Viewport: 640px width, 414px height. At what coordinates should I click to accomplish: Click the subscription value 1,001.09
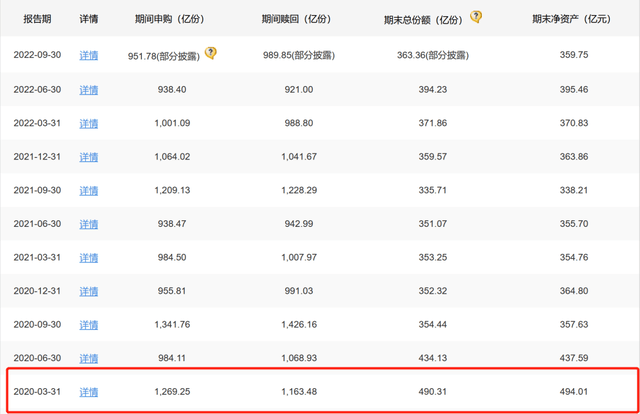pyautogui.click(x=172, y=123)
